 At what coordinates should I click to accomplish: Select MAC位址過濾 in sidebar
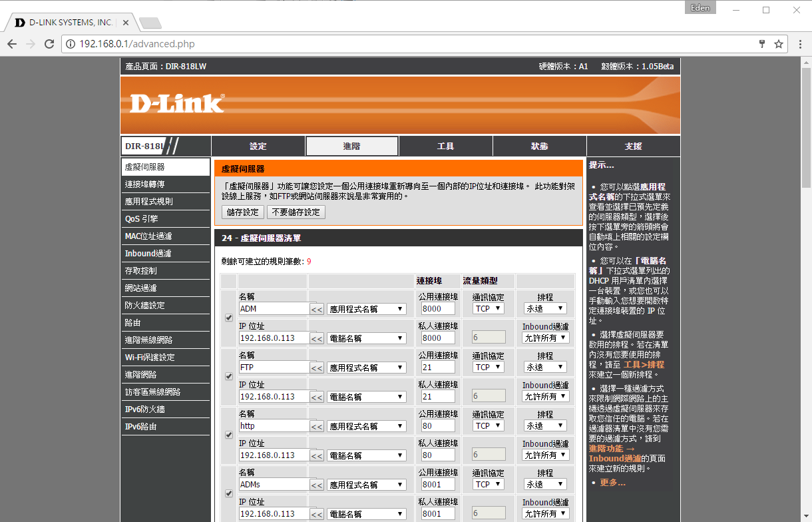[165, 236]
